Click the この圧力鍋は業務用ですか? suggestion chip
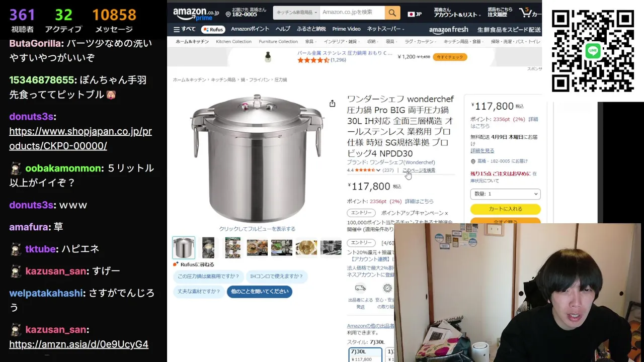This screenshot has height=362, width=644. (208, 276)
